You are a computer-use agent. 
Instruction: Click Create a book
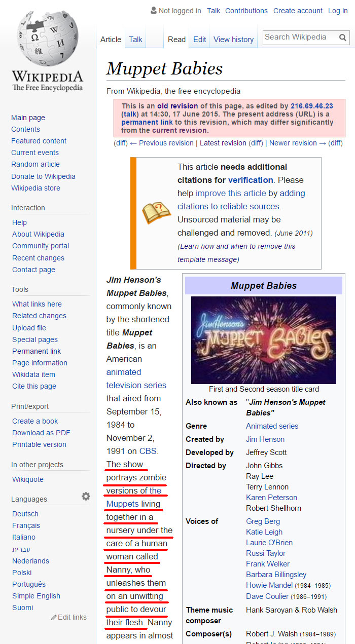click(35, 421)
